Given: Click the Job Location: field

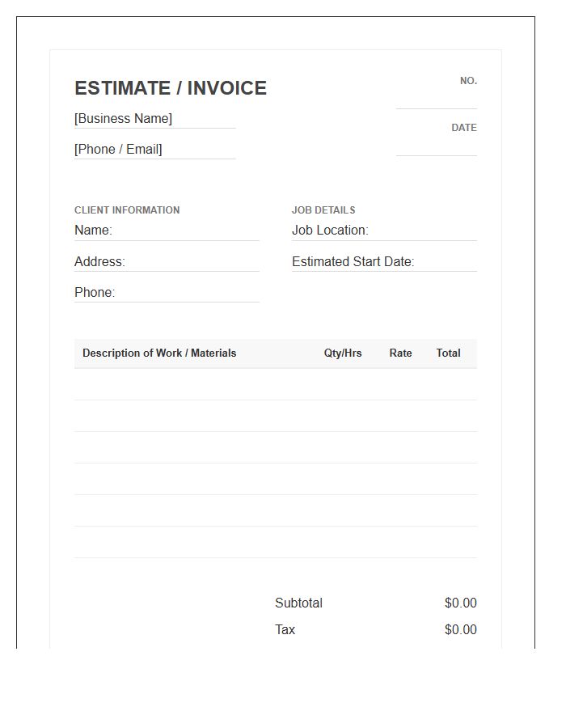Looking at the screenshot, I should (384, 231).
